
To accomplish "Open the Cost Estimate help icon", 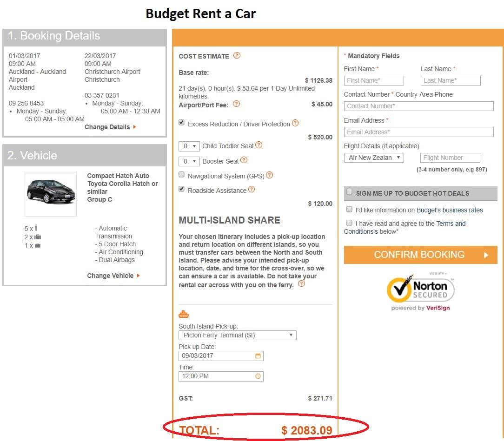I will 237,56.
